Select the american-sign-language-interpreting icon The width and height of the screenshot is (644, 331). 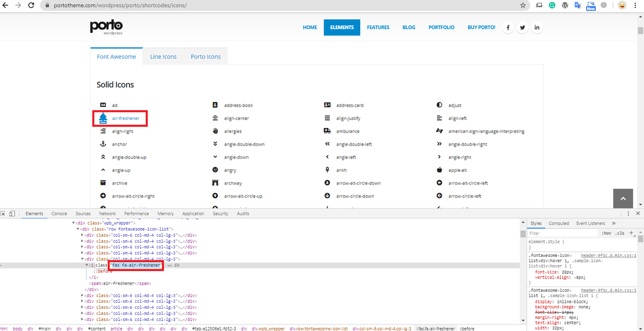click(439, 131)
